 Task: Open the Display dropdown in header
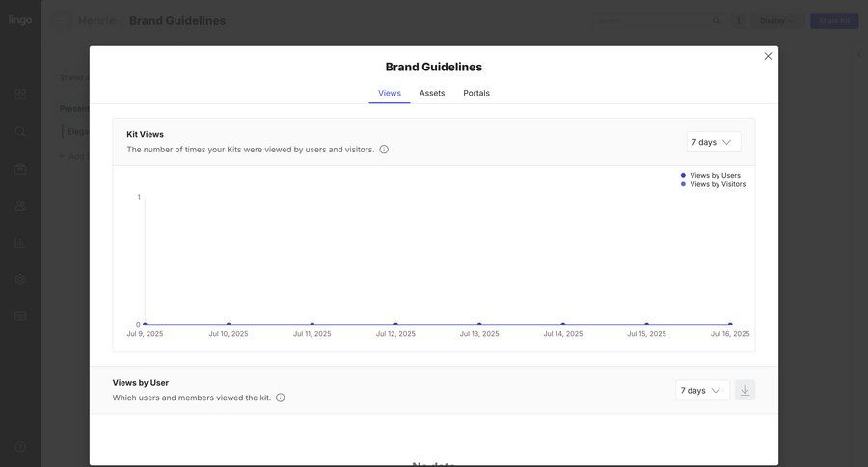coord(777,20)
